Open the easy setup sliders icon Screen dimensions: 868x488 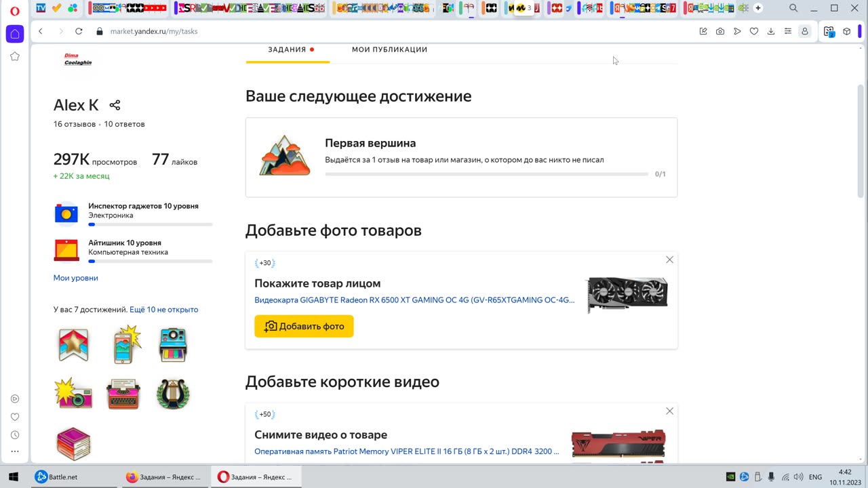tap(787, 31)
